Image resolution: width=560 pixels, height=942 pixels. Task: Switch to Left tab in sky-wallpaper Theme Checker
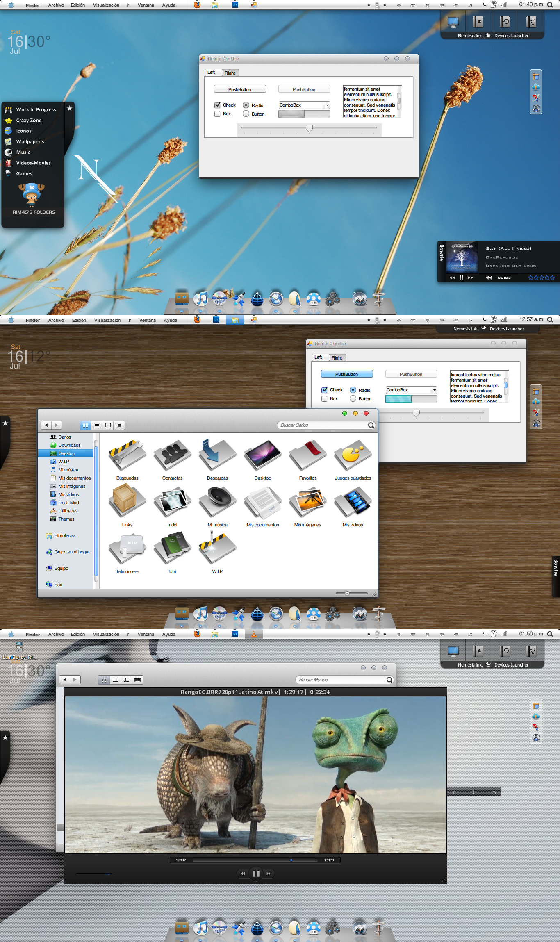pyautogui.click(x=212, y=72)
